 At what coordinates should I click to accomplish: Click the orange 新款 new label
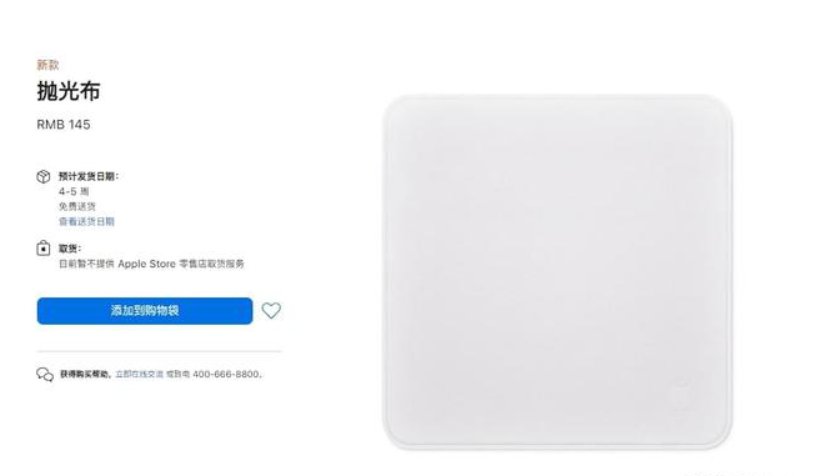pyautogui.click(x=48, y=65)
